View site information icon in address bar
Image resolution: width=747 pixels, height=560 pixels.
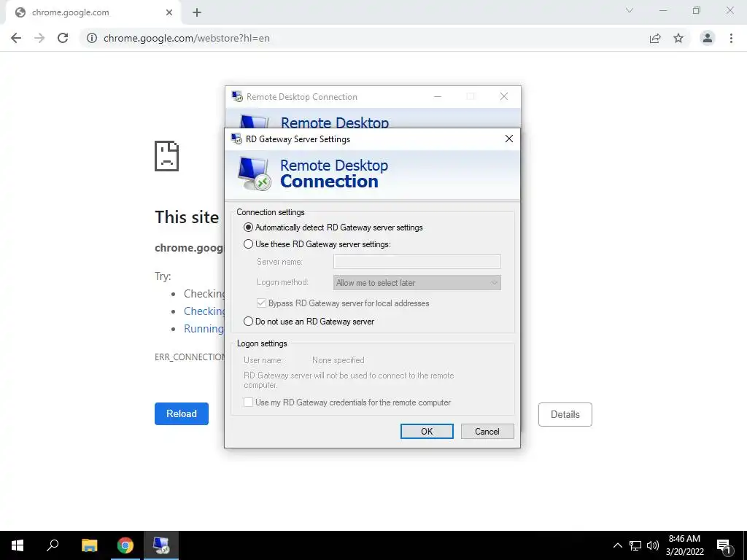point(92,38)
